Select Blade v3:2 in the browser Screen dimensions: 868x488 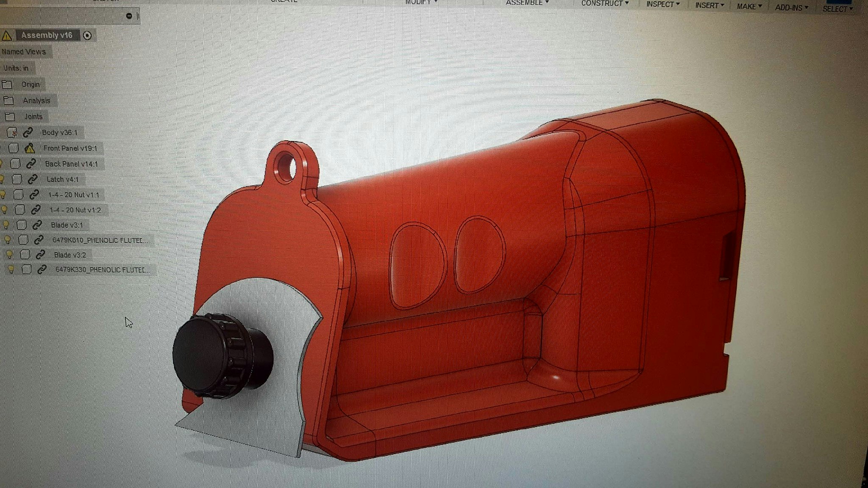[x=70, y=255]
